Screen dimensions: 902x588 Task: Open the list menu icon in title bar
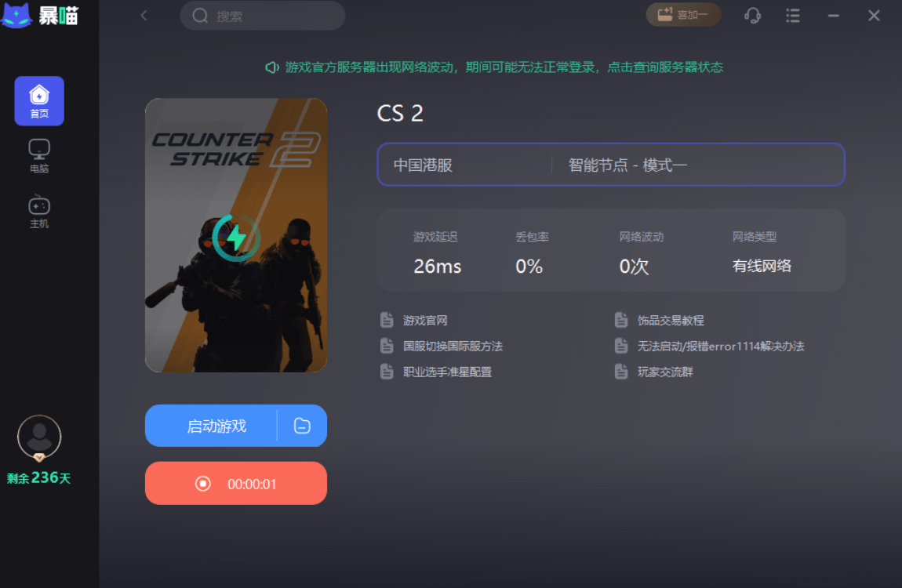[793, 16]
